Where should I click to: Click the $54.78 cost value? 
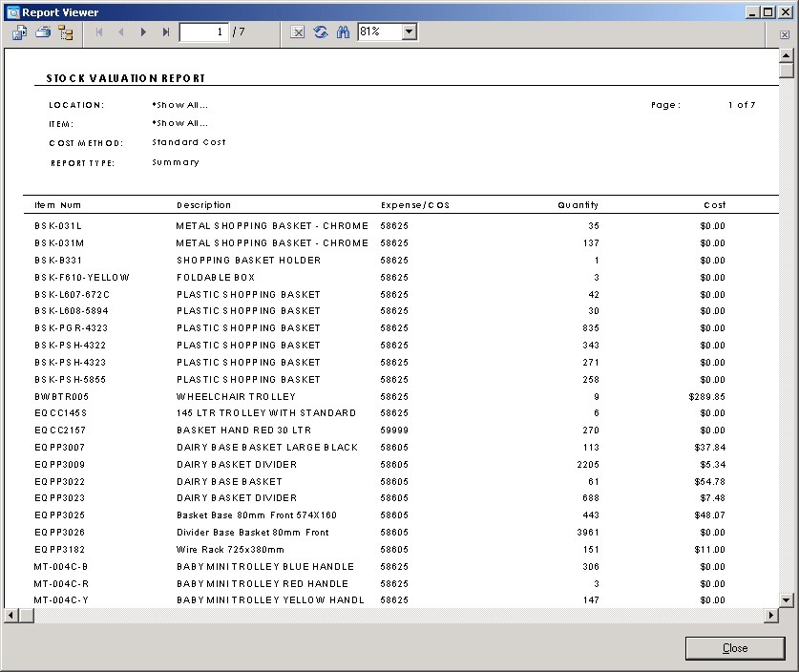click(710, 482)
